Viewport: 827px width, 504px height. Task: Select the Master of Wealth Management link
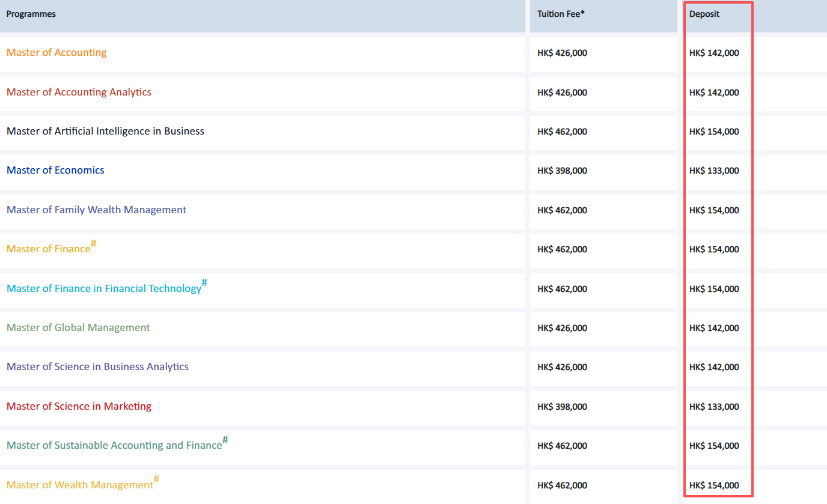80,485
